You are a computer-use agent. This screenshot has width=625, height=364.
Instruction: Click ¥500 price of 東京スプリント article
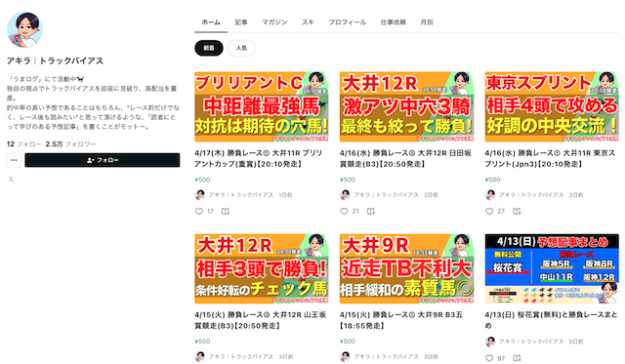pos(492,180)
